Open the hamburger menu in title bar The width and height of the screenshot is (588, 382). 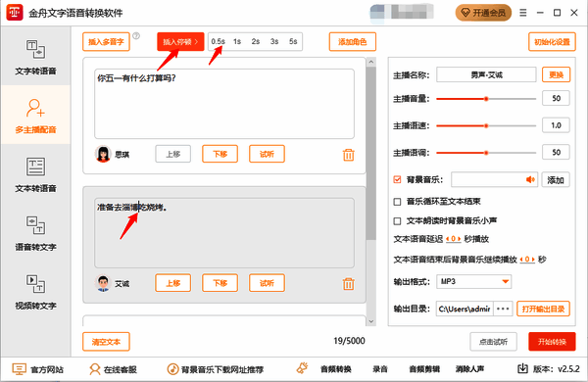(x=522, y=13)
